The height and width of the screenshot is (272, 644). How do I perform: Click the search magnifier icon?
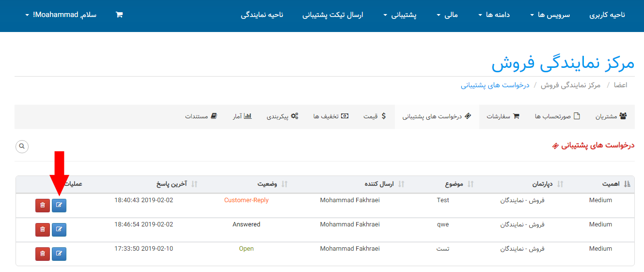point(22,146)
